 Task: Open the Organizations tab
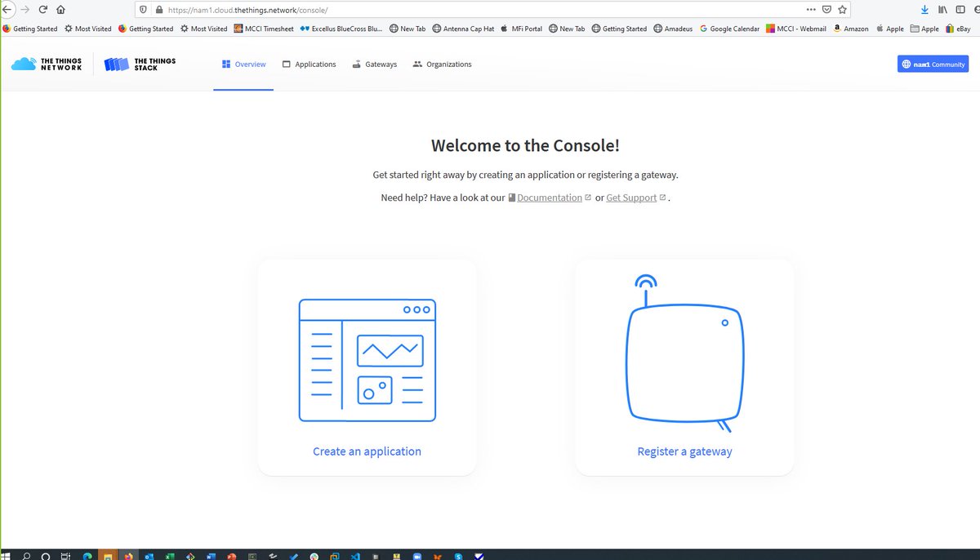[x=442, y=64]
